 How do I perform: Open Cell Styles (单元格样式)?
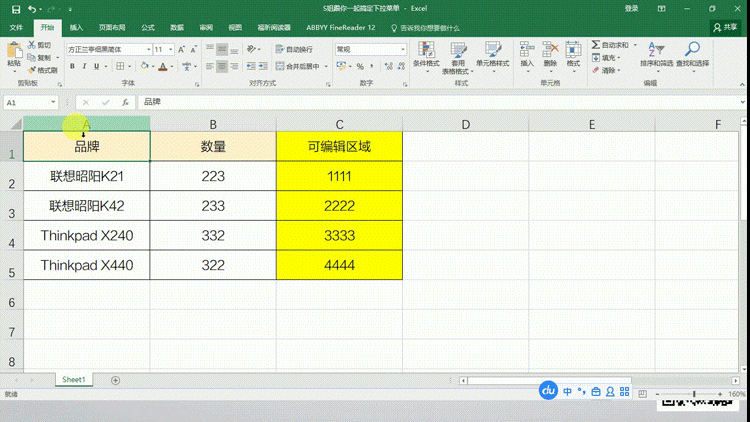(x=493, y=56)
